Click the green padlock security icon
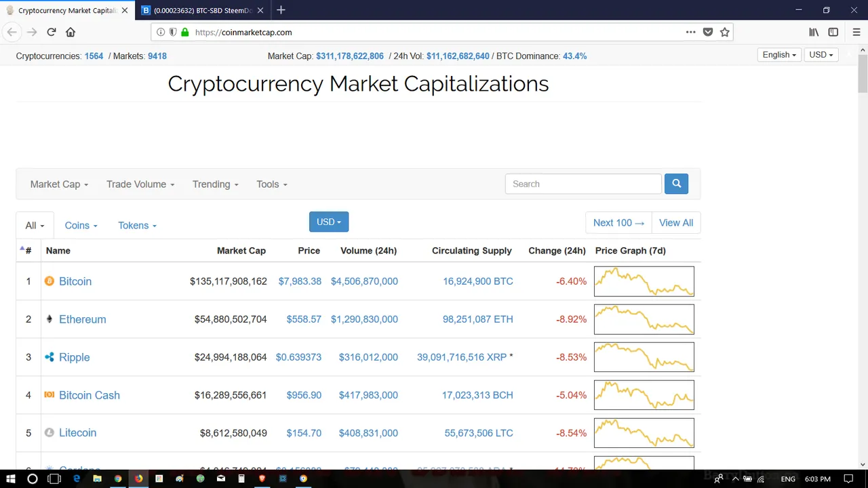 pyautogui.click(x=184, y=32)
